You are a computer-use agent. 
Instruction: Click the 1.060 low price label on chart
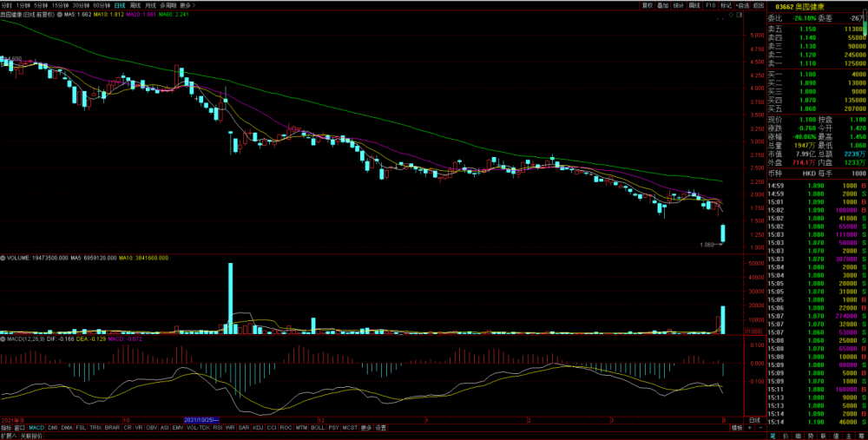tap(707, 244)
